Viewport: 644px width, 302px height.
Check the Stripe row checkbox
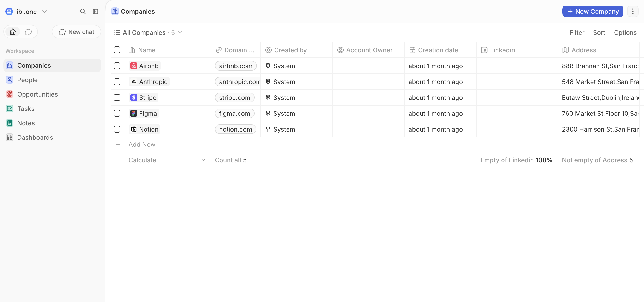coord(117,97)
